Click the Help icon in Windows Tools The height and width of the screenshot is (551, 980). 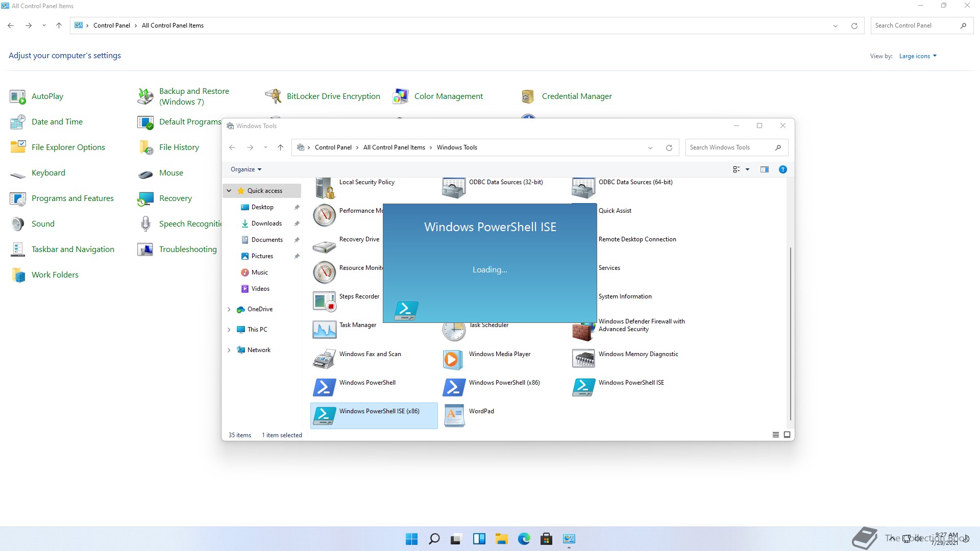[782, 169]
